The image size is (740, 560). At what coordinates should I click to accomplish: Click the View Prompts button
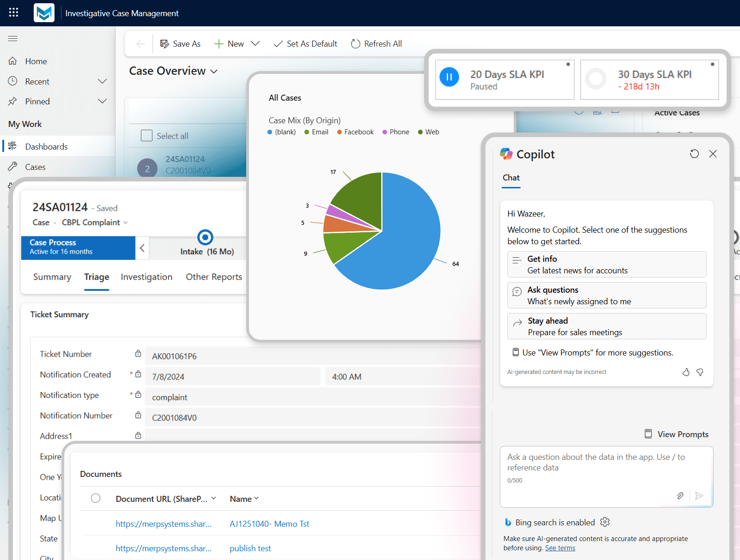677,434
